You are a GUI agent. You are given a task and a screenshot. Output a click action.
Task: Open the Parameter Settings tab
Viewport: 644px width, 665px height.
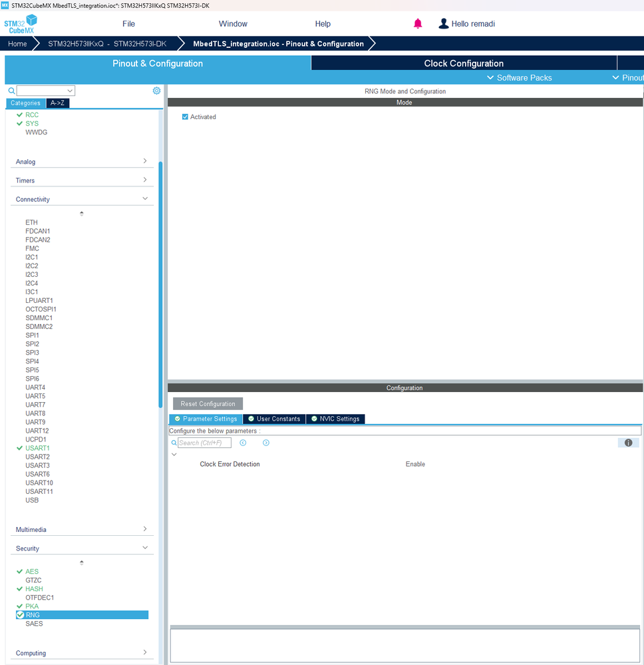tap(206, 419)
